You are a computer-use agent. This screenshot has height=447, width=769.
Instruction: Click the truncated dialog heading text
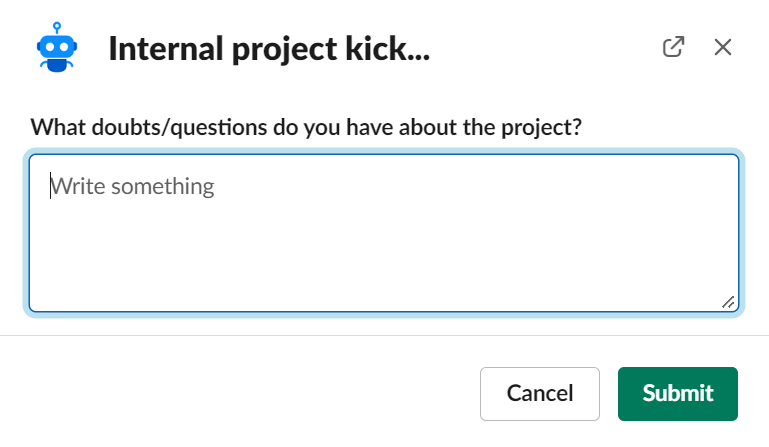point(269,49)
